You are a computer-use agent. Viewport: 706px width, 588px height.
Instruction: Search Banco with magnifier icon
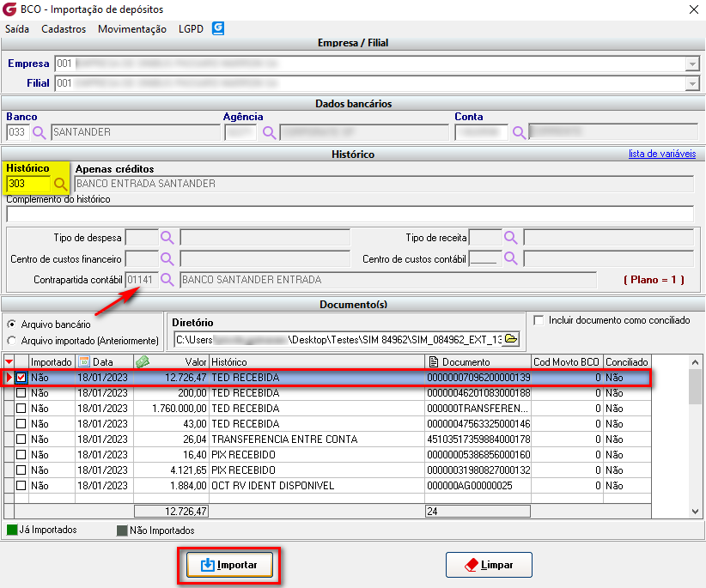(x=40, y=133)
